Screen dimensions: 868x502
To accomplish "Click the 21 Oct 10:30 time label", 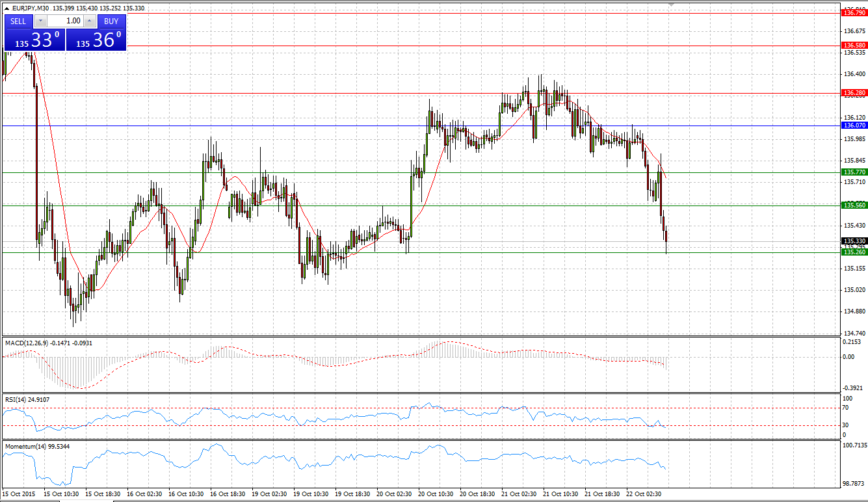I will pyautogui.click(x=560, y=494).
